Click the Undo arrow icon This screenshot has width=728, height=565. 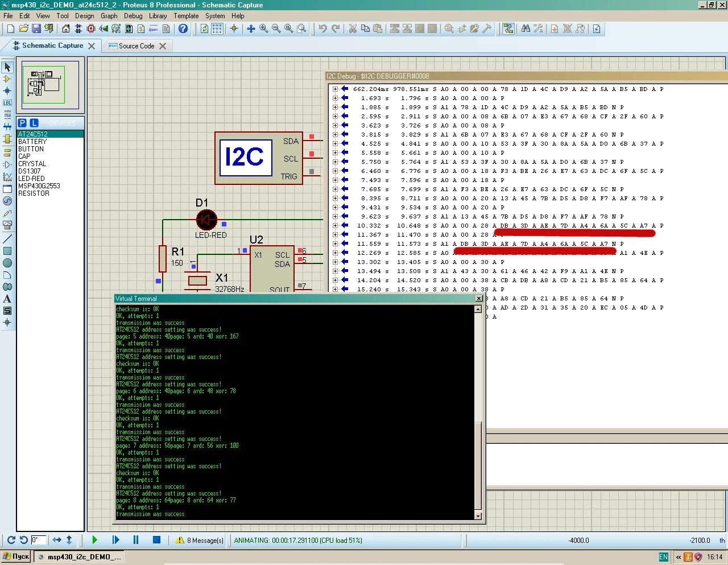coord(322,28)
